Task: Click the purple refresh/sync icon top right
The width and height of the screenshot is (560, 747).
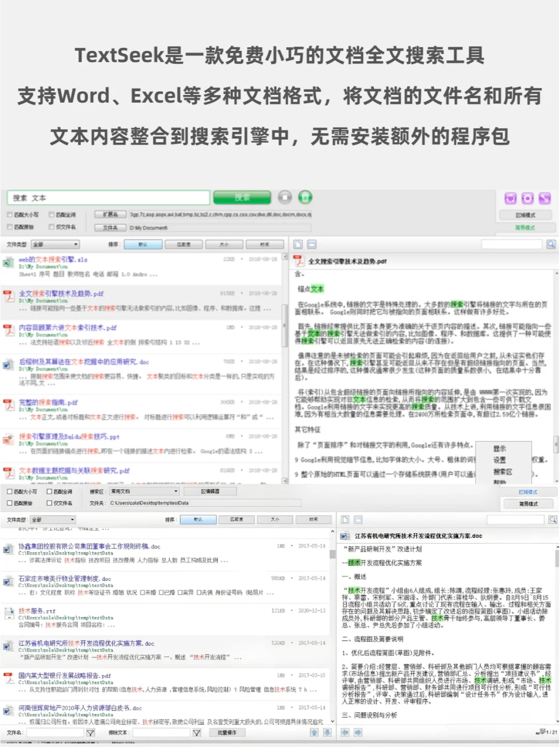Action: [511, 198]
